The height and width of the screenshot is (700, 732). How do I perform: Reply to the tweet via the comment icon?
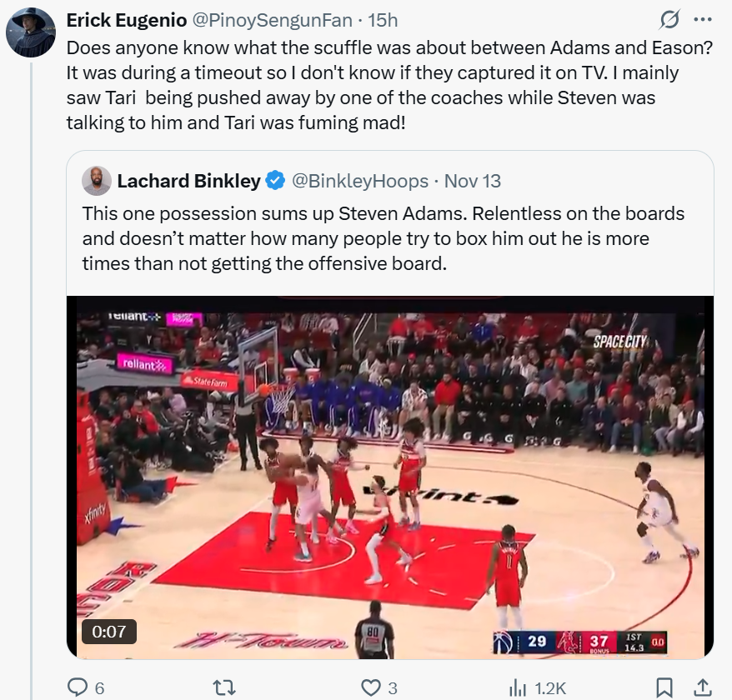tap(78, 687)
